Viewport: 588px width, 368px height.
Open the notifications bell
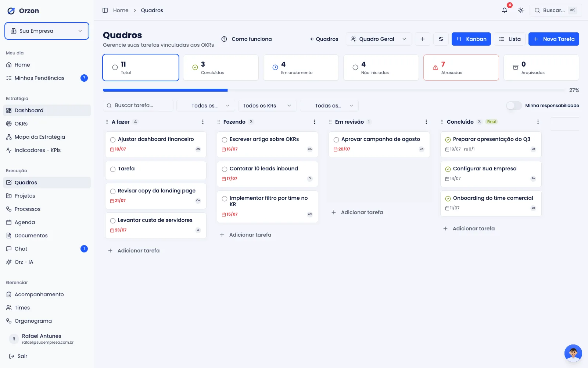pyautogui.click(x=505, y=10)
